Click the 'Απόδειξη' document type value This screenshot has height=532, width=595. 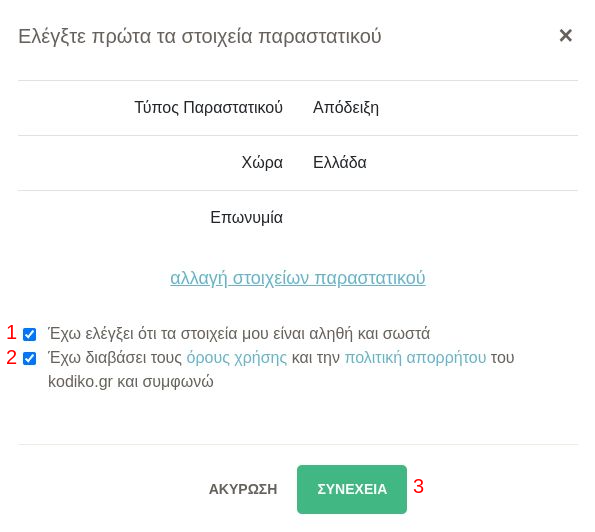pos(346,107)
